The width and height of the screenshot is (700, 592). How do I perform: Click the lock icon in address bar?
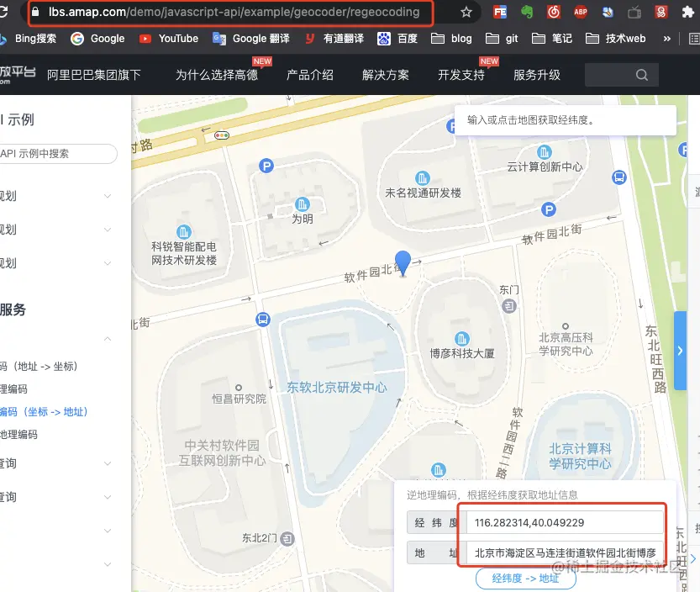click(x=35, y=12)
